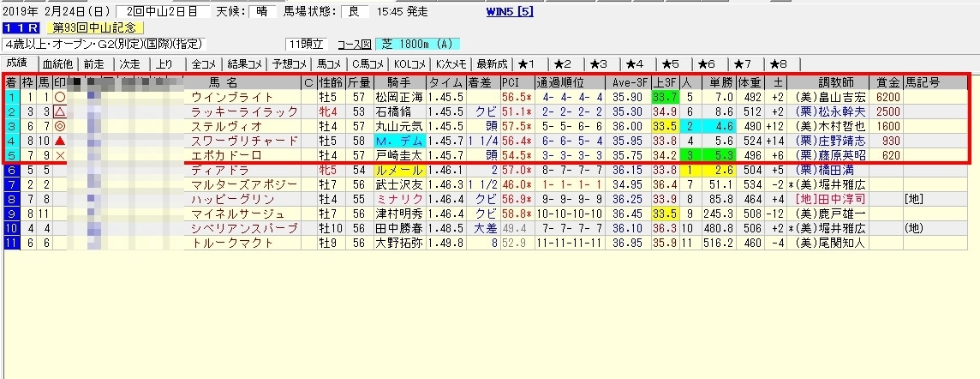Screen dimensions: 980x379
Task: Select horse マルターズアポジー
Action: (245, 184)
